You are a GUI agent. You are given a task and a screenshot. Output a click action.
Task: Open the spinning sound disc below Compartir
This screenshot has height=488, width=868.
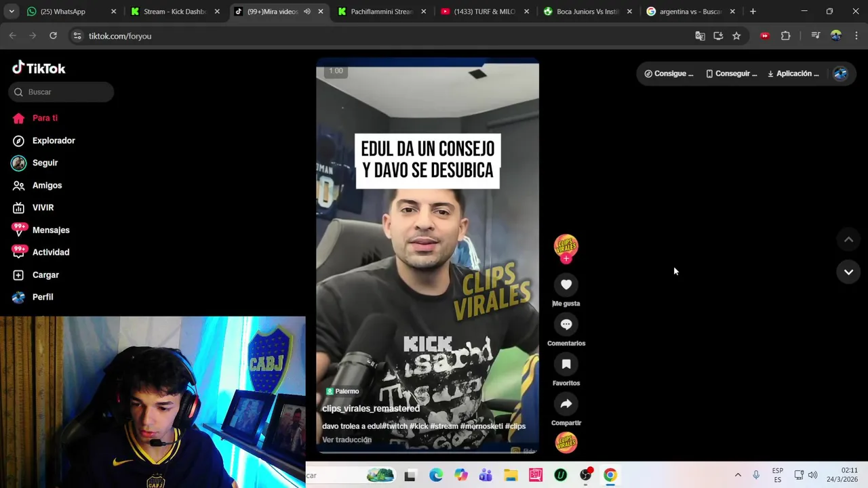pyautogui.click(x=566, y=443)
